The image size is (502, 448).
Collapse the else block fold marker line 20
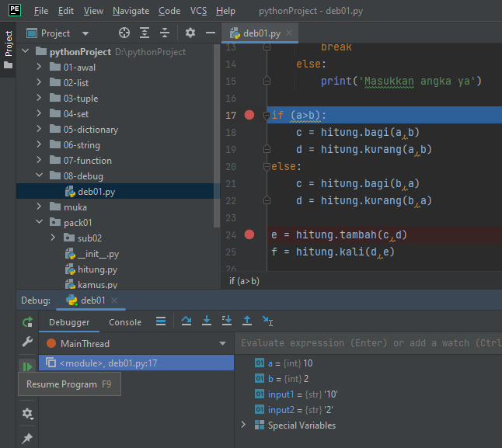[x=267, y=166]
